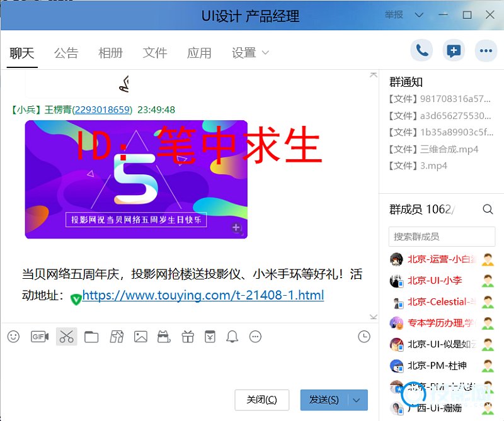This screenshot has height=421, width=504.
Task: Open file notice a3d656275530...
Action: pos(440,116)
